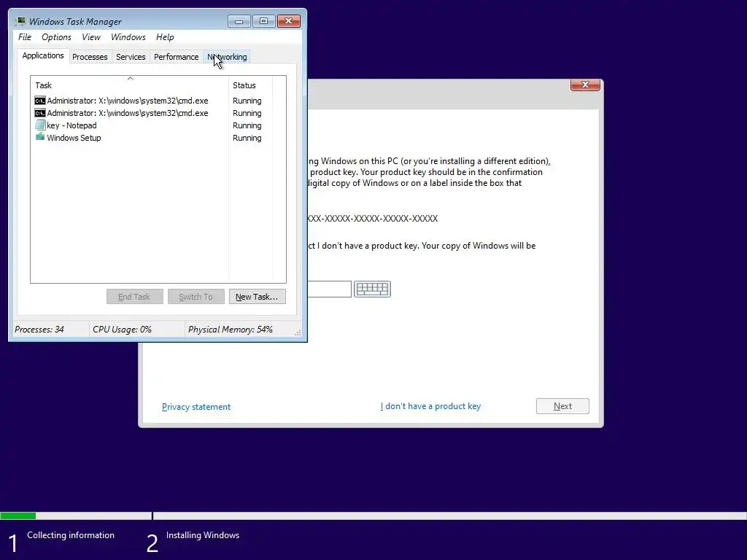Viewport: 747px width, 560px height.
Task: Click the End Task button
Action: 135,297
